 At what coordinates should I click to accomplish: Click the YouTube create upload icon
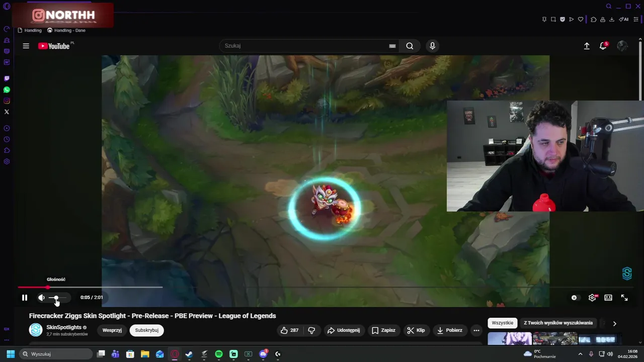tap(587, 46)
